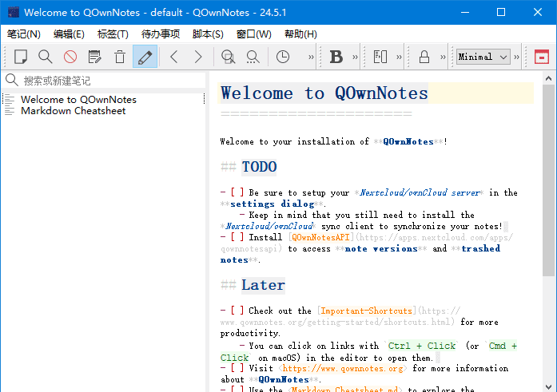Tick the checkbox before 'Check out the'
The height and width of the screenshot is (392, 557).
[237, 311]
